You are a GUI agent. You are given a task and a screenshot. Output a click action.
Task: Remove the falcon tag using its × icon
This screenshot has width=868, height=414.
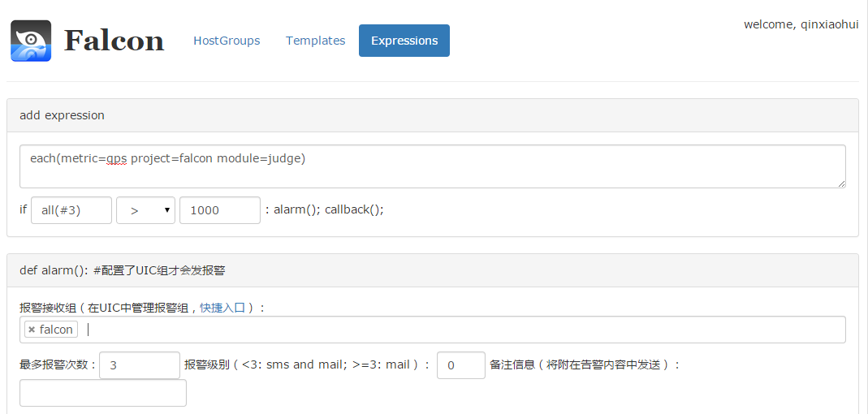[x=32, y=330]
